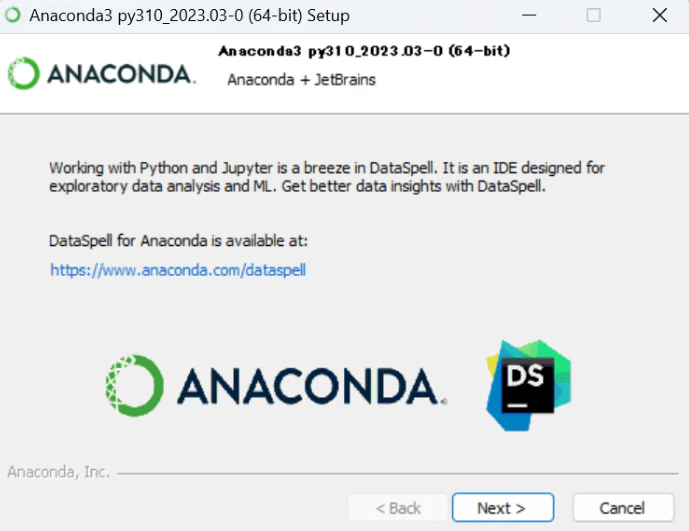Click the window title text in title bar
Viewport: 689px width, 531px height.
[x=189, y=16]
